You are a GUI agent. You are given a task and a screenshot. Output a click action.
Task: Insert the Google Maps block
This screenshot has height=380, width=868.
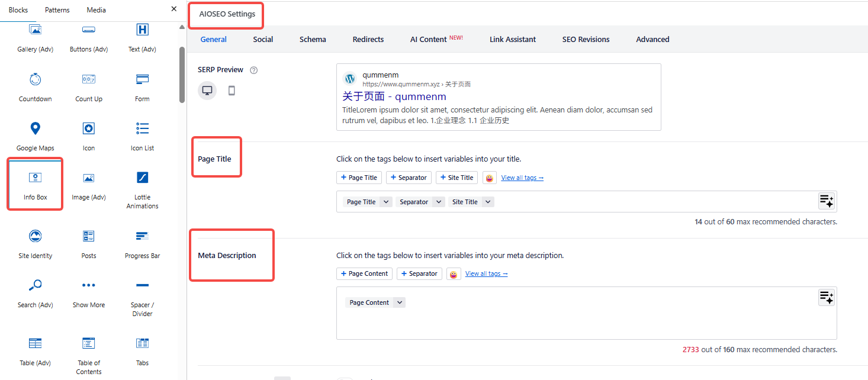35,136
